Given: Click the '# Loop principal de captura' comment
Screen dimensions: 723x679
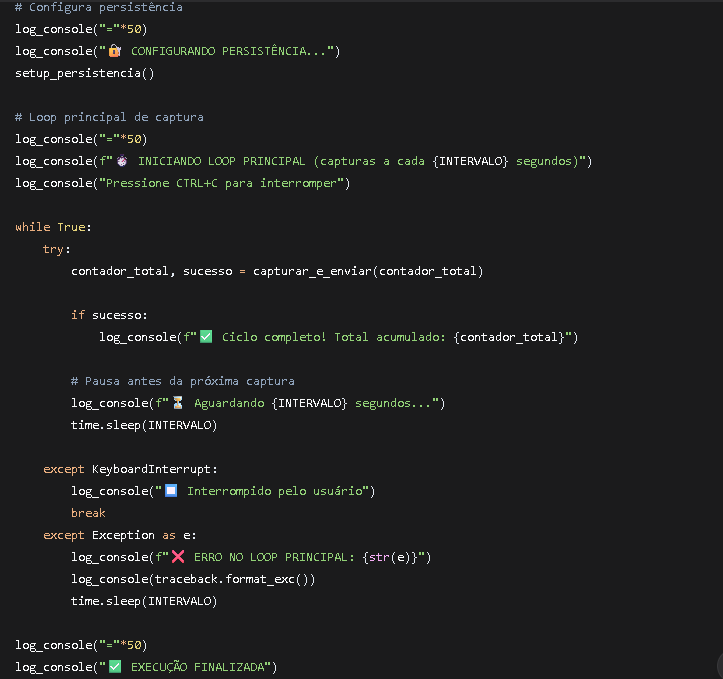Looking at the screenshot, I should (x=109, y=117).
